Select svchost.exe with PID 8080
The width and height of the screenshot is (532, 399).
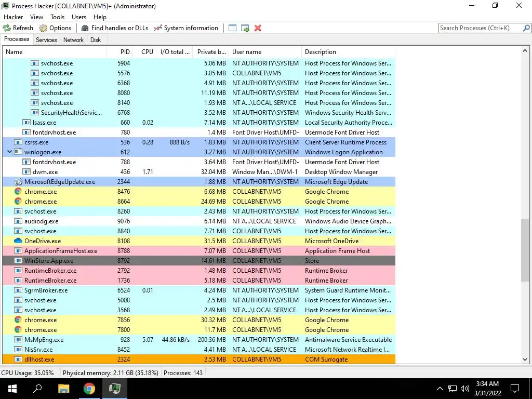199,93
